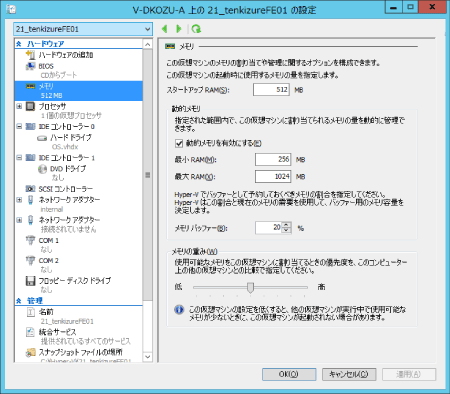Click the Cancel (キャンセル) button
This screenshot has height=394, width=450.
tap(349, 374)
